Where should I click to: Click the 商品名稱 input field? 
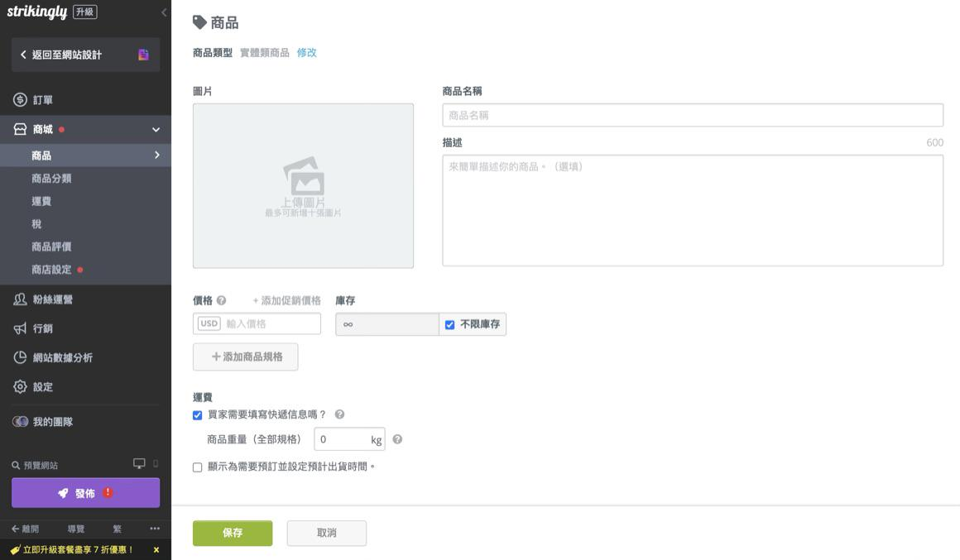pos(692,115)
